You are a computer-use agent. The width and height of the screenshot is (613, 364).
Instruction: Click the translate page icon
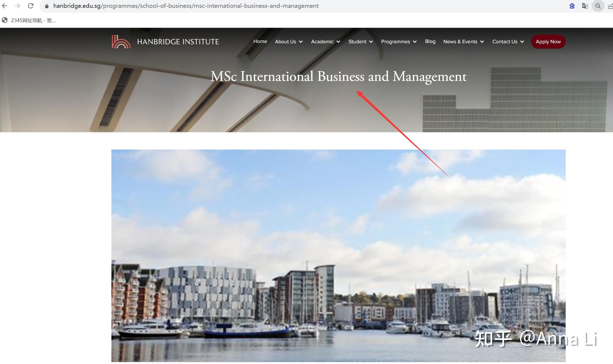click(585, 6)
